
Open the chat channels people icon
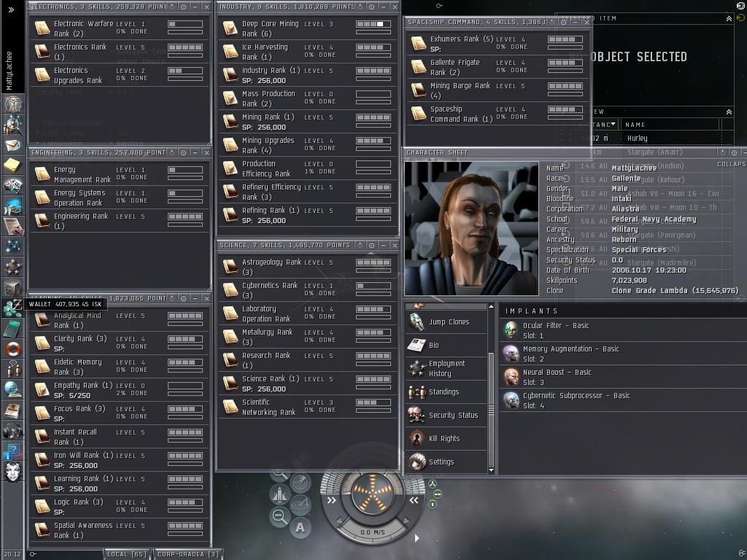(x=12, y=369)
